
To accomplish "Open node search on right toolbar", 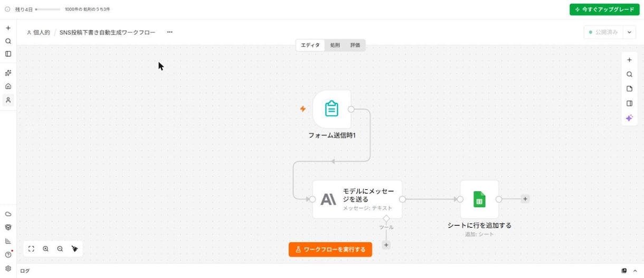I will [x=629, y=75].
